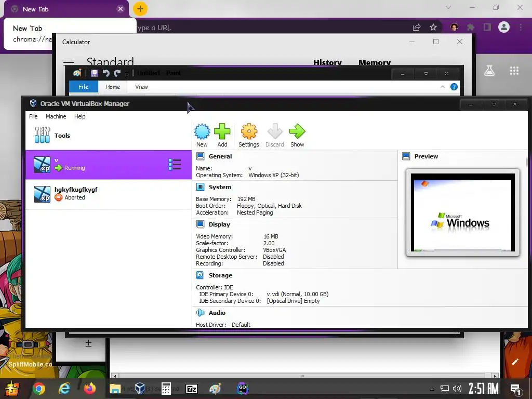Bookmark this page with the star icon
This screenshot has width=532, height=399.
pyautogui.click(x=433, y=27)
